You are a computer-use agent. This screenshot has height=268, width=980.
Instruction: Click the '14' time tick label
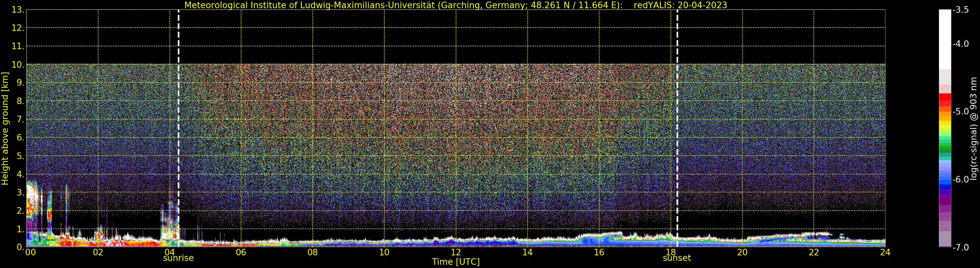pyautogui.click(x=527, y=252)
